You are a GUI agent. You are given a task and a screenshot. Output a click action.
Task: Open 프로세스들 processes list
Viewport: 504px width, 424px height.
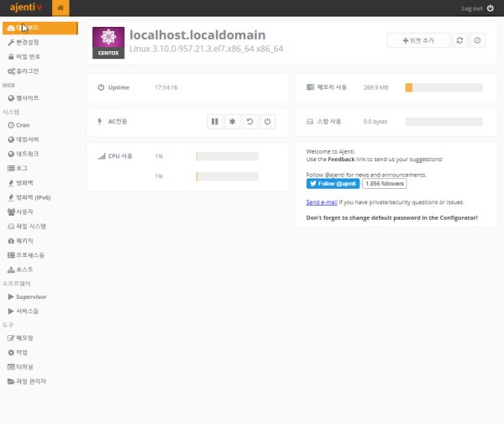point(26,255)
